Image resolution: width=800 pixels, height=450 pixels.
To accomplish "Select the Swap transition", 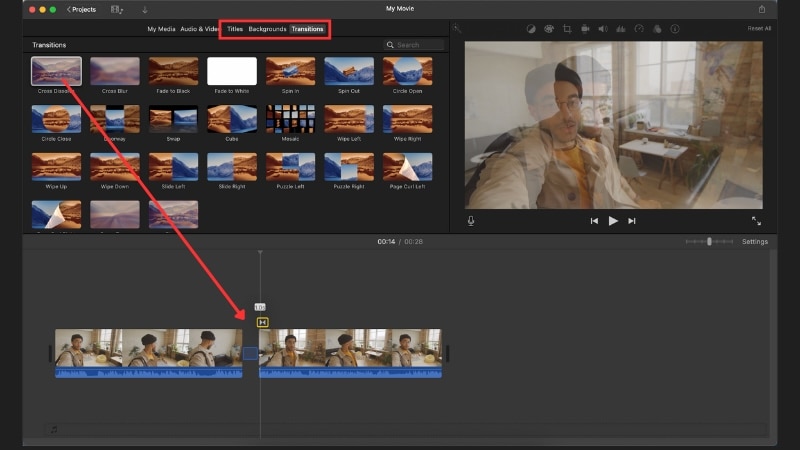I will [173, 119].
